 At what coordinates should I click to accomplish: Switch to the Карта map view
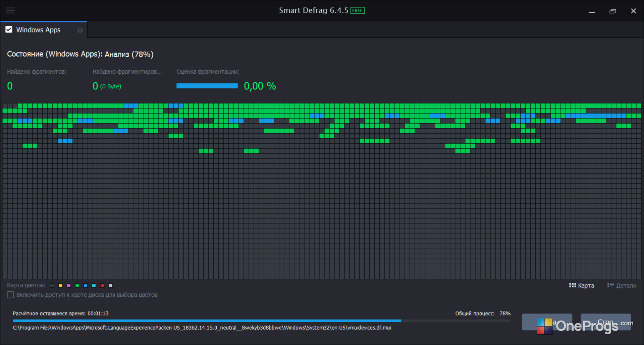(x=582, y=285)
